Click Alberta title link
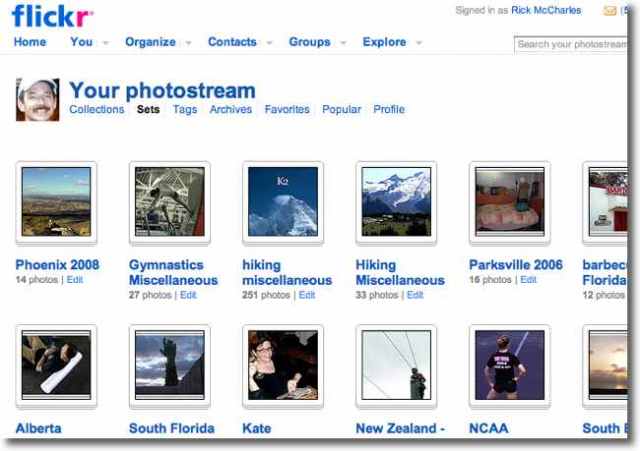The image size is (640, 451). pyautogui.click(x=38, y=428)
